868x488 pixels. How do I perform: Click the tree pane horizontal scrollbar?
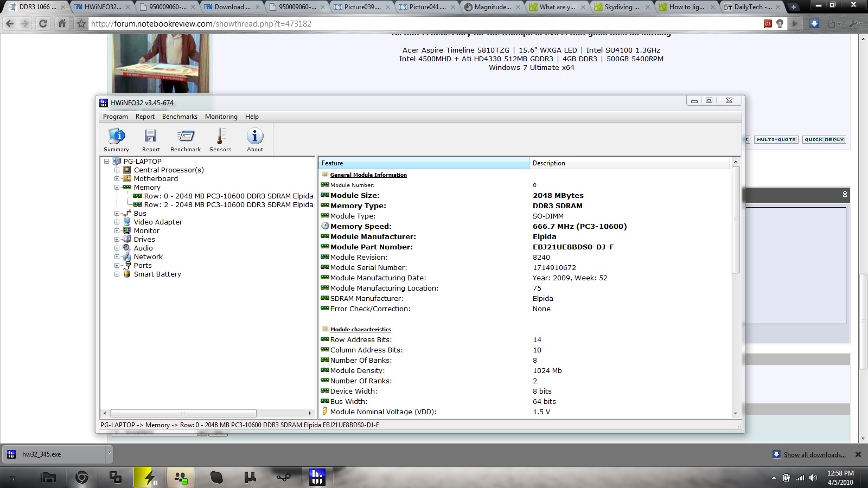tap(183, 413)
